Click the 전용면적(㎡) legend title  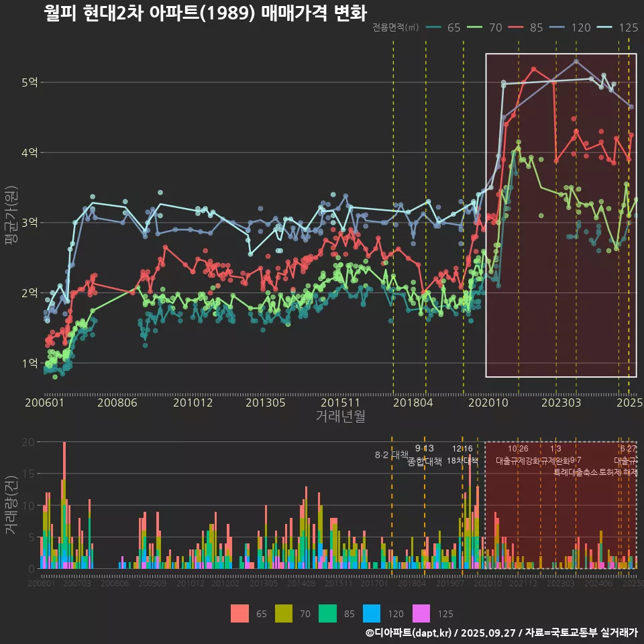click(x=395, y=28)
